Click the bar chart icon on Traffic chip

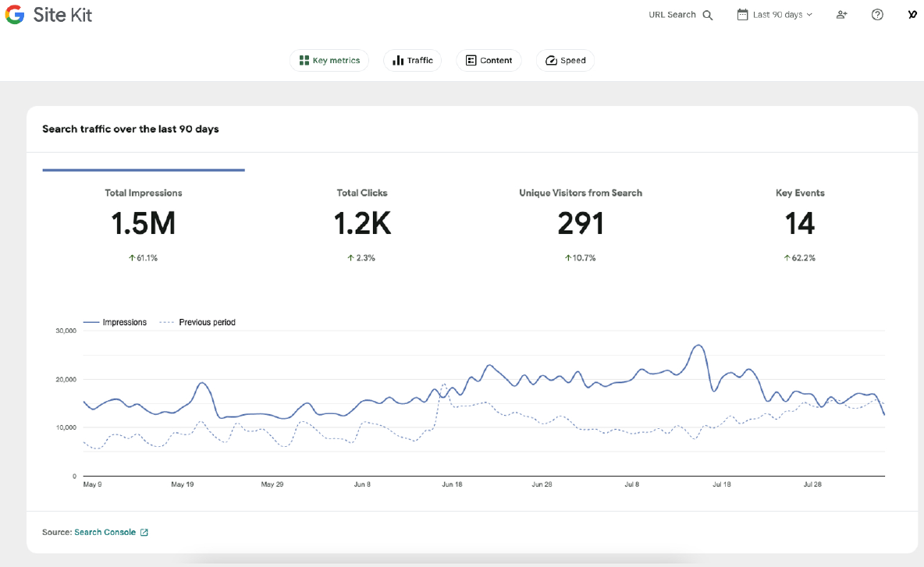point(398,61)
